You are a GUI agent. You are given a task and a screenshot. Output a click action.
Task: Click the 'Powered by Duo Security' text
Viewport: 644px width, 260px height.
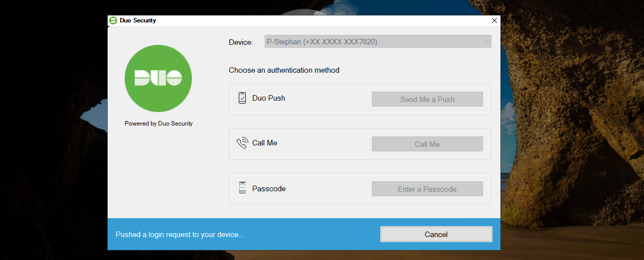click(159, 123)
